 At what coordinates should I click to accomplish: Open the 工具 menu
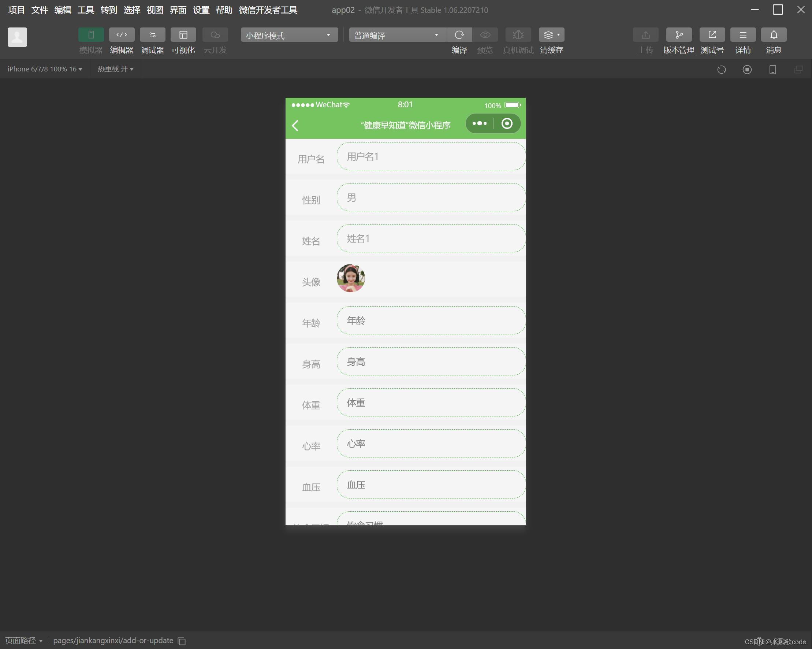coord(86,10)
